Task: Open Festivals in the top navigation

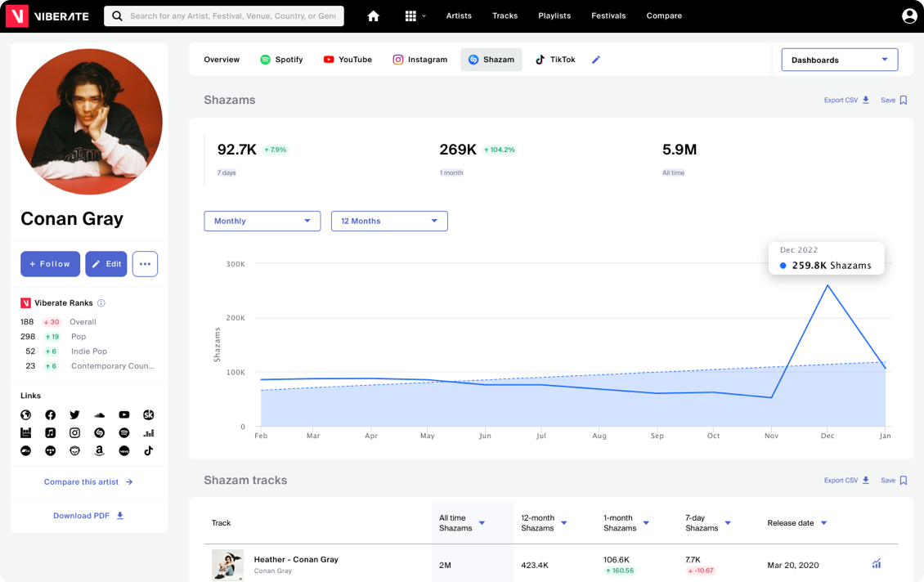Action: [608, 16]
